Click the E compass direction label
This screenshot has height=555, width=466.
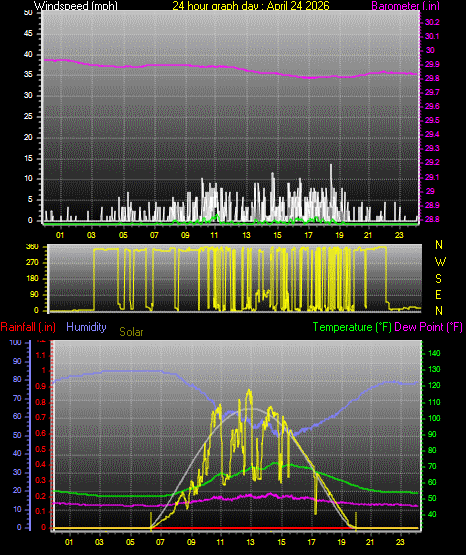pyautogui.click(x=438, y=294)
